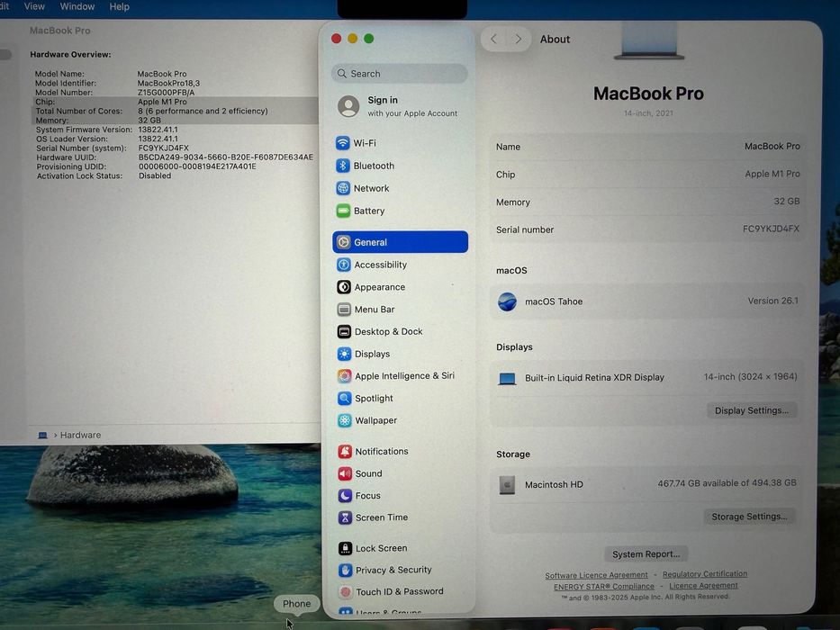Select the Appearance icon

(x=344, y=287)
